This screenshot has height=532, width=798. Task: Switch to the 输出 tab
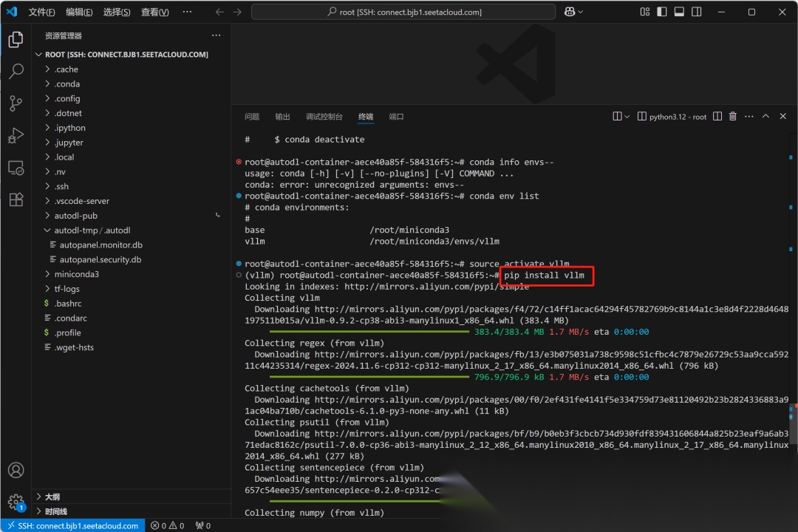(x=282, y=117)
